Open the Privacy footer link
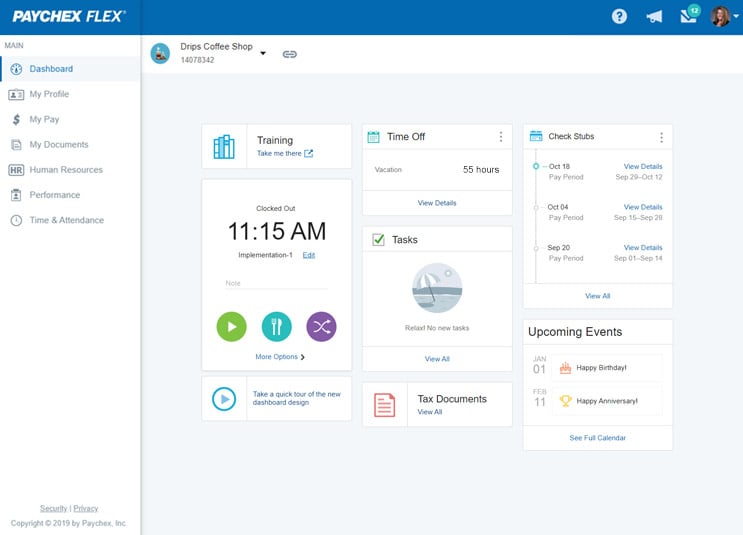This screenshot has height=535, width=743. 86,508
